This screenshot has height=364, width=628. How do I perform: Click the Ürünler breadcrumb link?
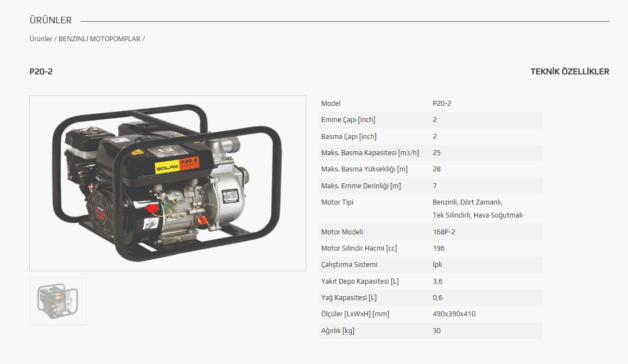pos(41,39)
